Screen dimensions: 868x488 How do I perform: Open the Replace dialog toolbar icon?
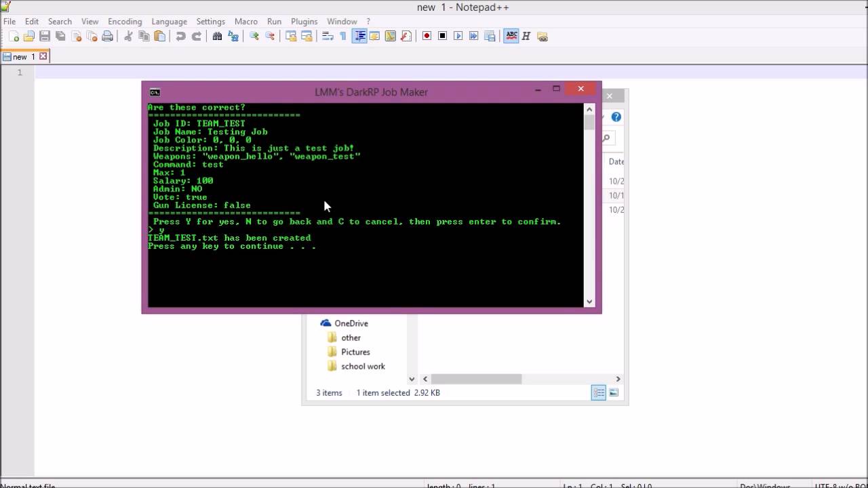233,37
